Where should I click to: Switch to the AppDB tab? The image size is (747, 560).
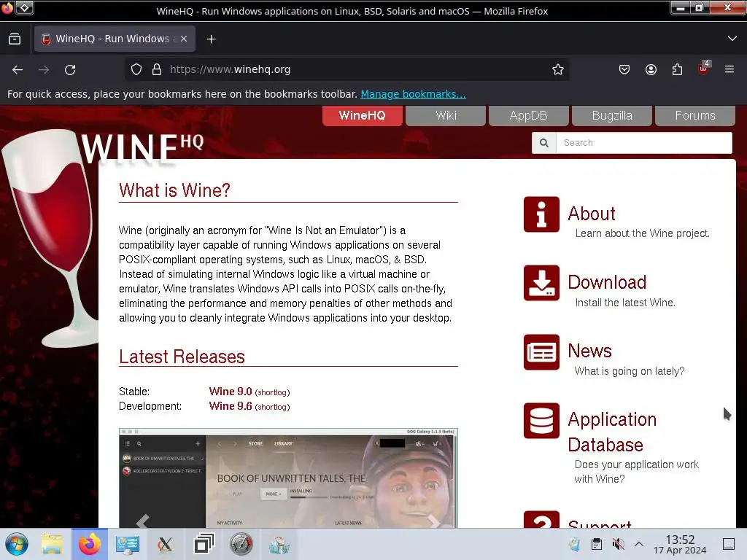(x=528, y=116)
